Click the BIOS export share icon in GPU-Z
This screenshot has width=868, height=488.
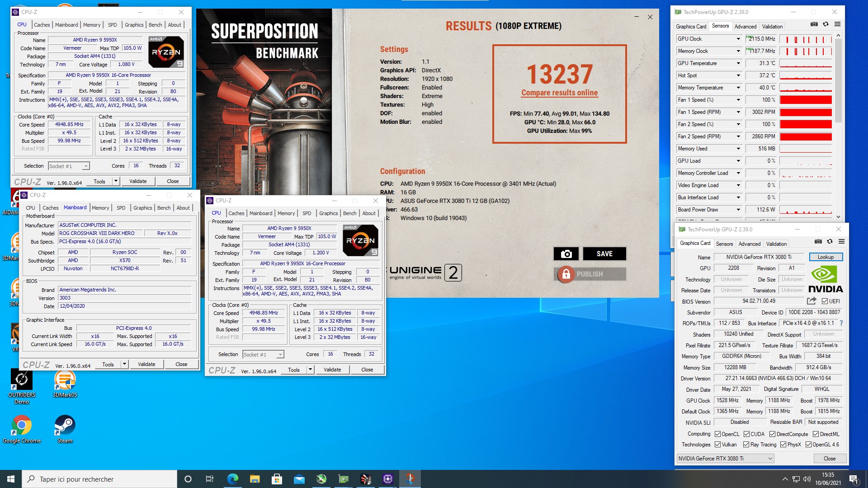(811, 300)
